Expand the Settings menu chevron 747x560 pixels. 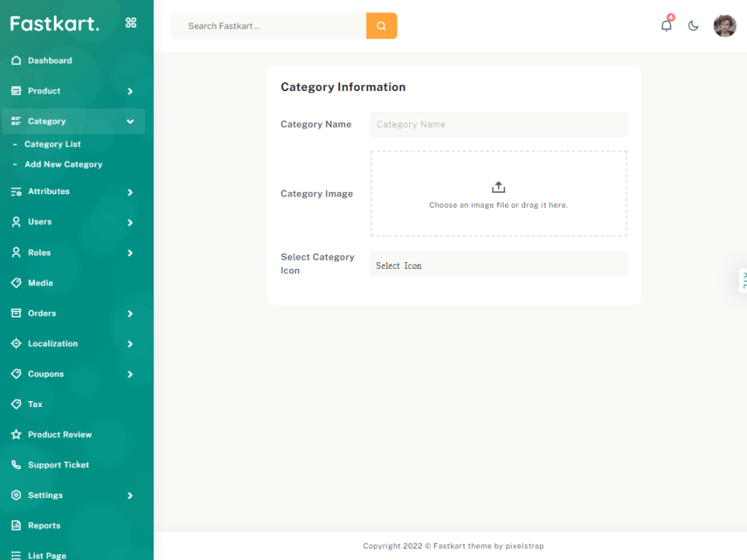[130, 496]
